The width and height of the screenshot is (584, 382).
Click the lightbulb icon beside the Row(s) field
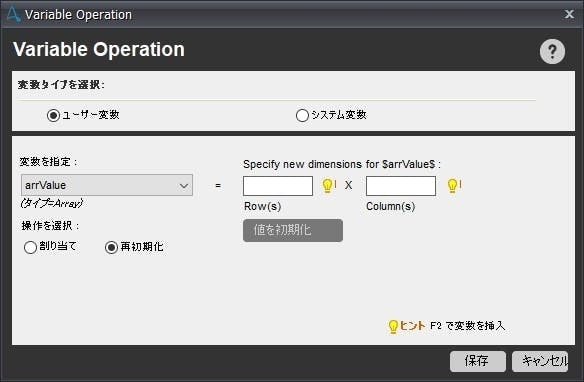tap(328, 185)
